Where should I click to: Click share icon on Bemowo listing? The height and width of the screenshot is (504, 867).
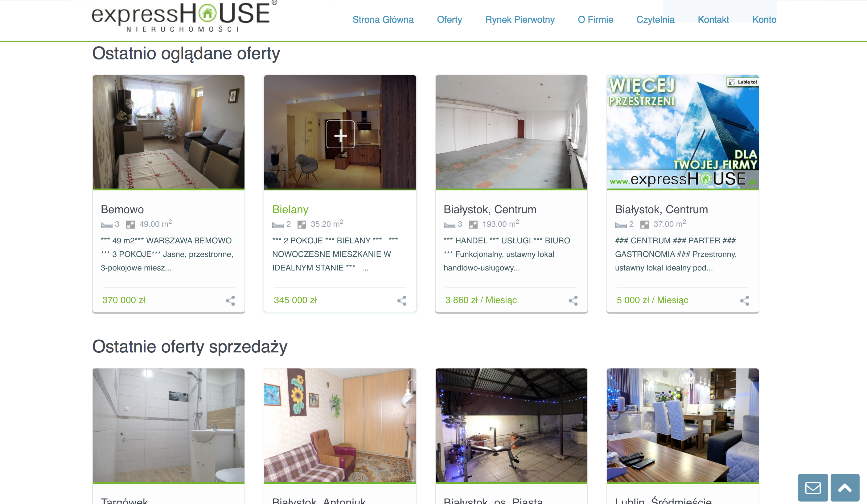(230, 300)
